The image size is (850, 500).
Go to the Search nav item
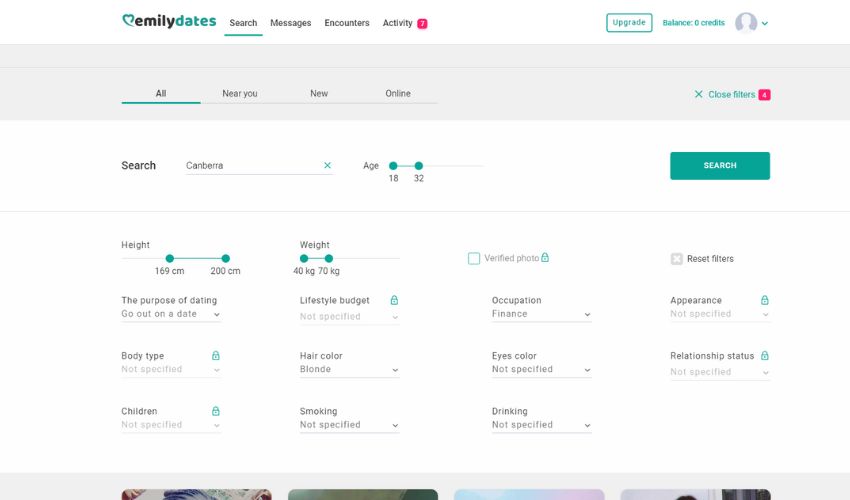[x=243, y=23]
